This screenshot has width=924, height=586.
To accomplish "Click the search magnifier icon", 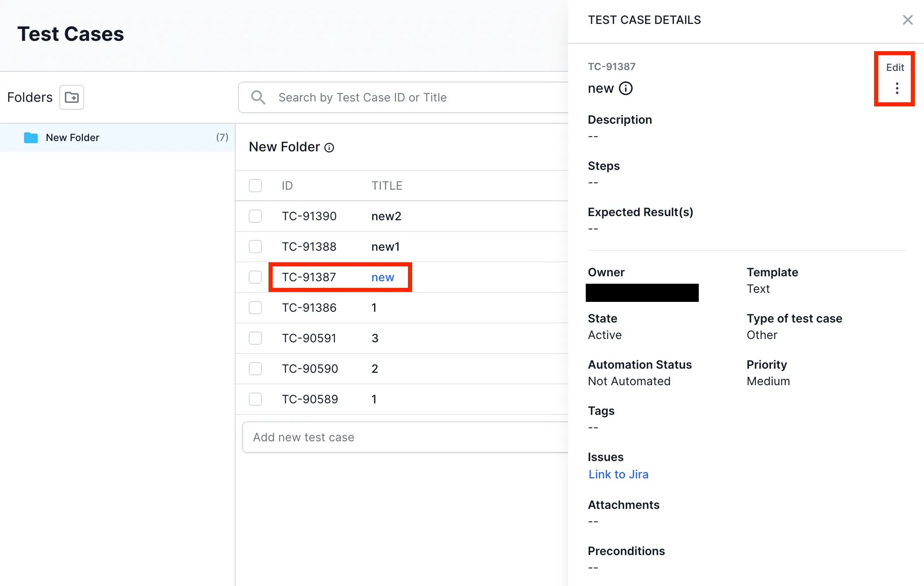I will pos(258,97).
